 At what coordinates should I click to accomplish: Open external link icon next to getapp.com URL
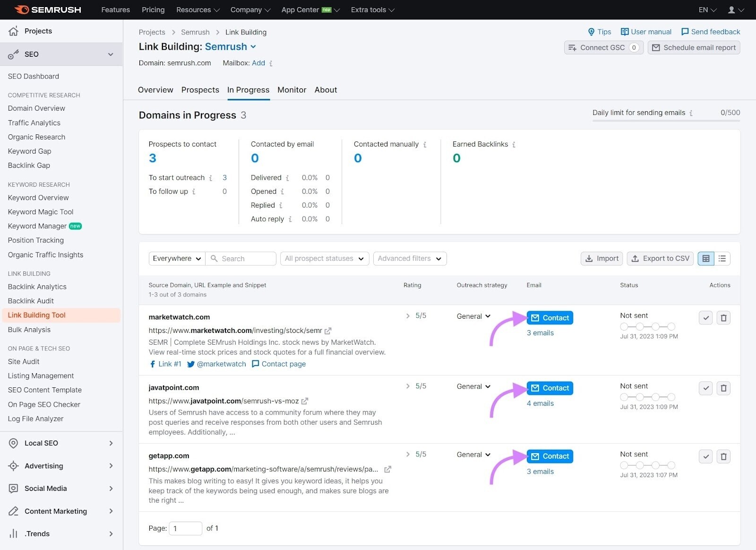pos(387,469)
